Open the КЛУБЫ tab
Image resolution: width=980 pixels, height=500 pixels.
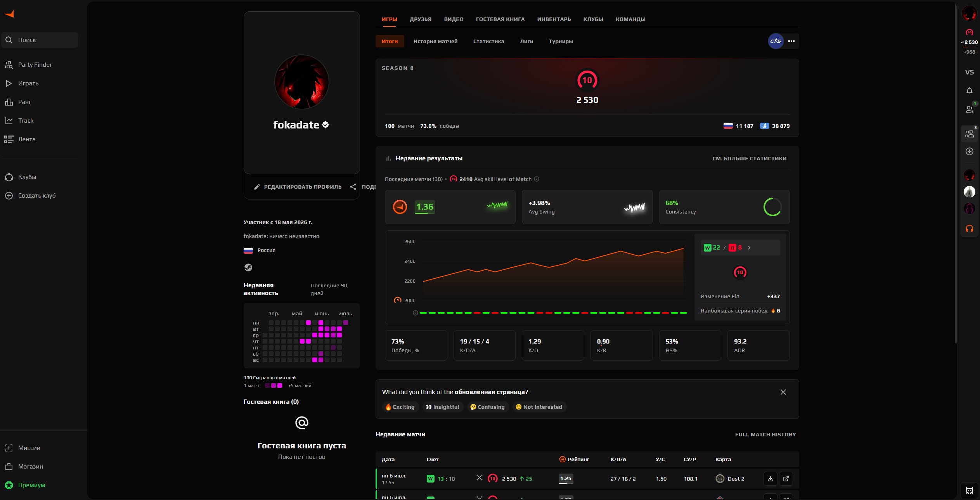pos(593,19)
